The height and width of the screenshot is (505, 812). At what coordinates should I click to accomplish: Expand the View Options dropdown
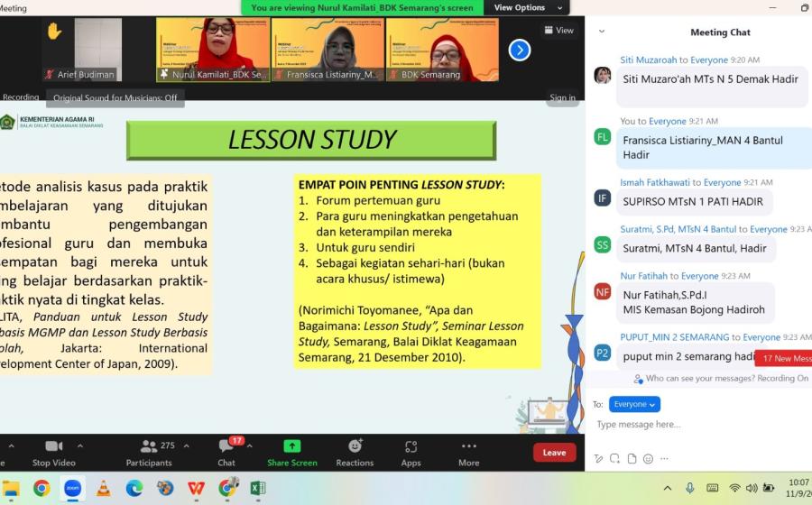pyautogui.click(x=531, y=8)
